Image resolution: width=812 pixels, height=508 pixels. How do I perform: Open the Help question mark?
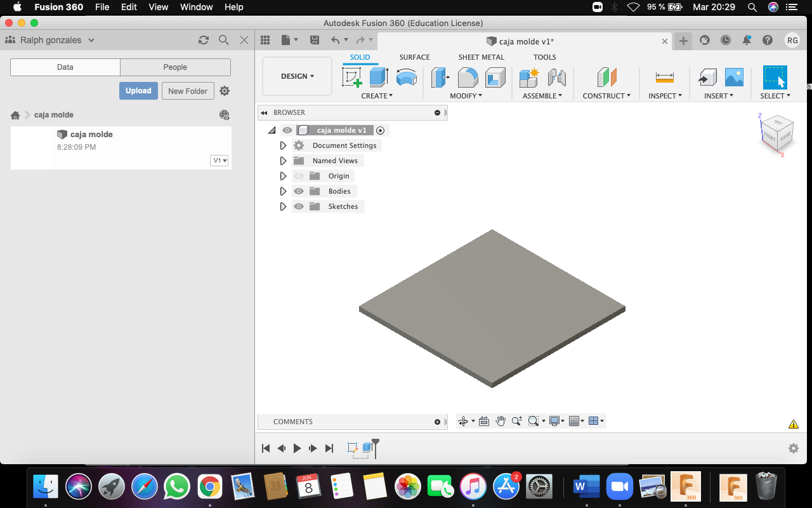tap(768, 40)
